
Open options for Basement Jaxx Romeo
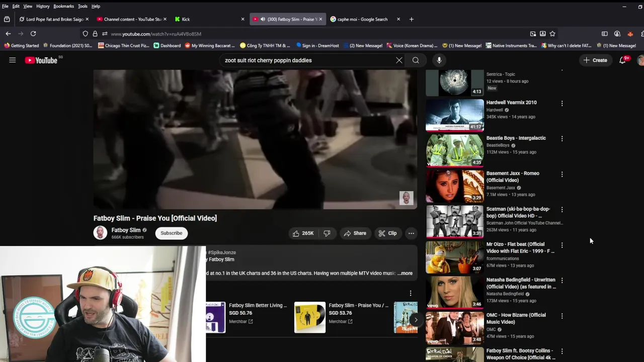[562, 174]
